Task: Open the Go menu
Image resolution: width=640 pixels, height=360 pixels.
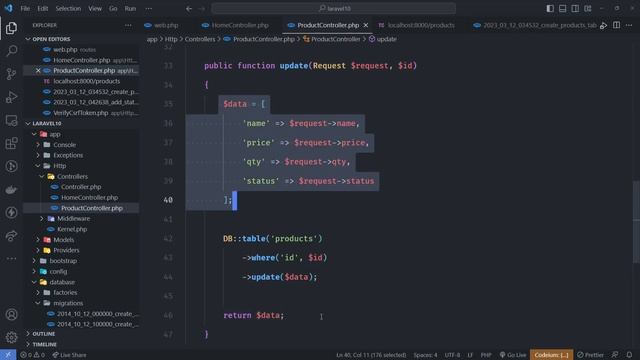Action: (113, 8)
